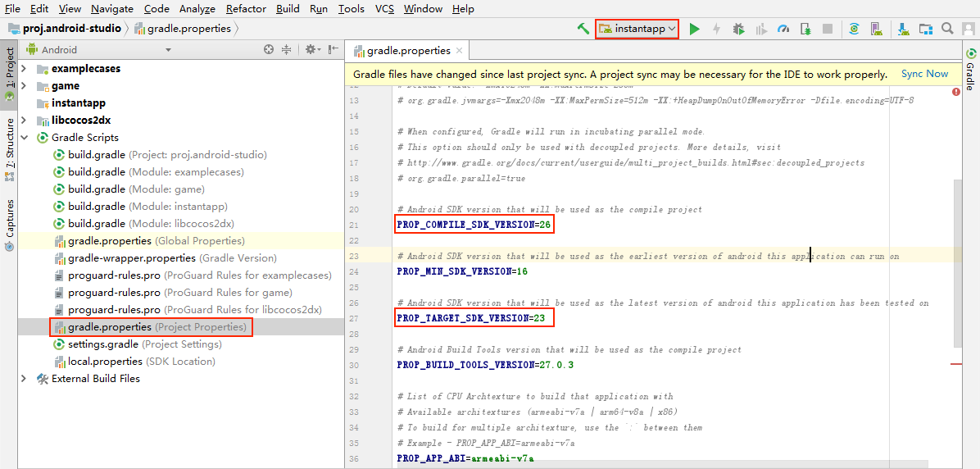Open local.properties SDK Location
This screenshot has width=980, height=469.
point(134,362)
